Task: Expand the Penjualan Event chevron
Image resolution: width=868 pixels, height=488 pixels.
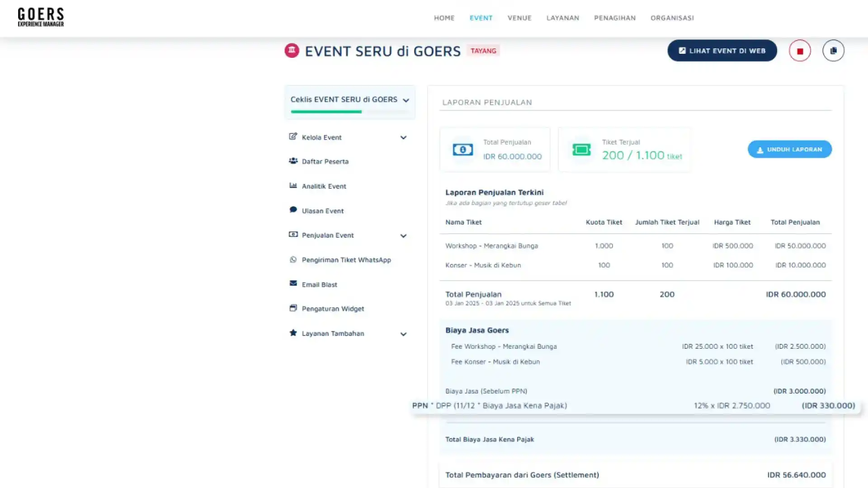Action: tap(403, 236)
